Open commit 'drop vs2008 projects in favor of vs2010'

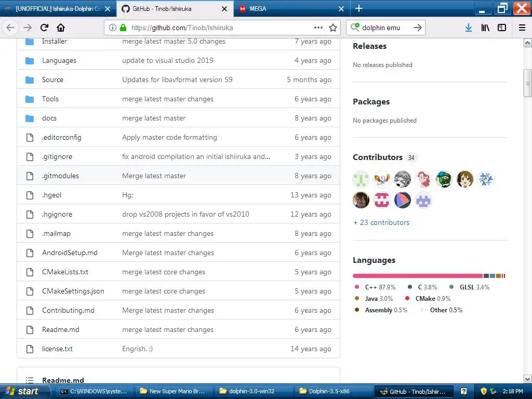tap(185, 214)
